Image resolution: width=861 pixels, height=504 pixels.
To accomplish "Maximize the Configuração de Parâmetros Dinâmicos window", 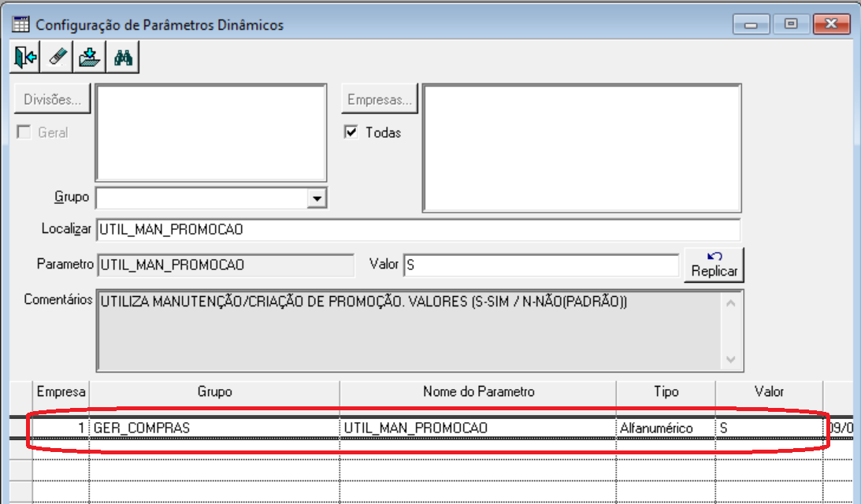I will (791, 24).
